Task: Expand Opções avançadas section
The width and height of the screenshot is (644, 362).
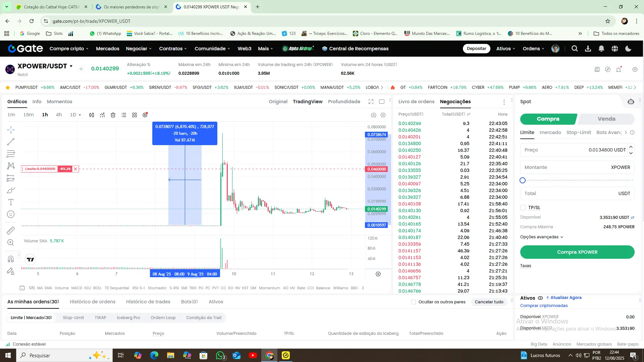Action: click(x=542, y=237)
